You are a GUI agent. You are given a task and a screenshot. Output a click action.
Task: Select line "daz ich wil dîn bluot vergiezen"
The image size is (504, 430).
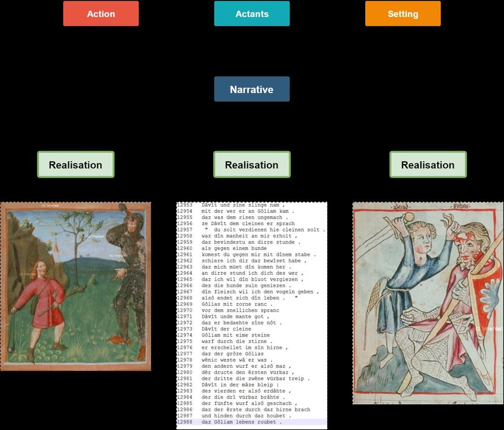(x=253, y=280)
